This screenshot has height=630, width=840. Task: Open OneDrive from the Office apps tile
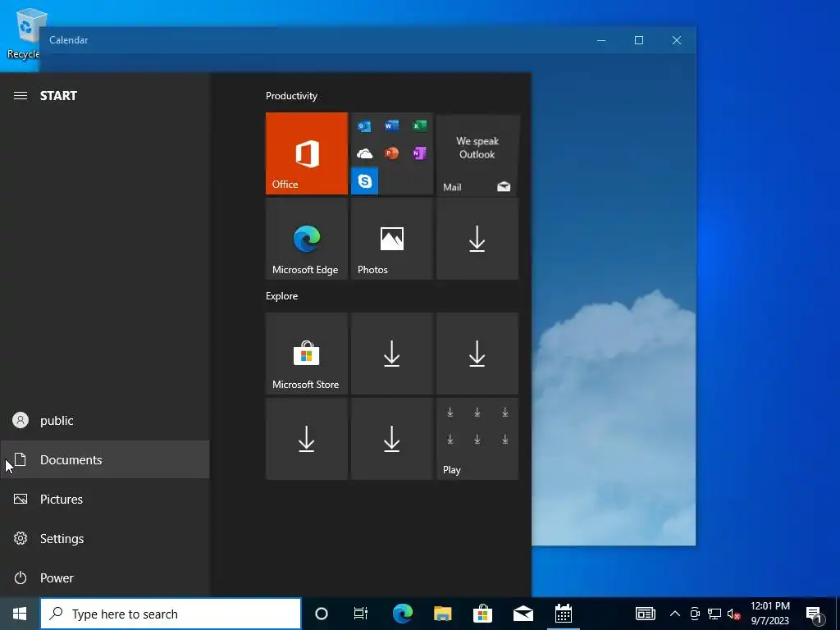point(364,153)
